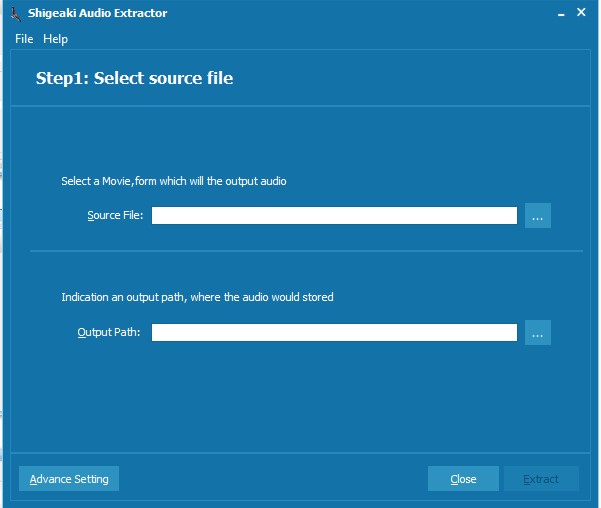Viewport: 601px width, 508px height.
Task: Click the 'Output Path:' label
Action: [x=109, y=332]
